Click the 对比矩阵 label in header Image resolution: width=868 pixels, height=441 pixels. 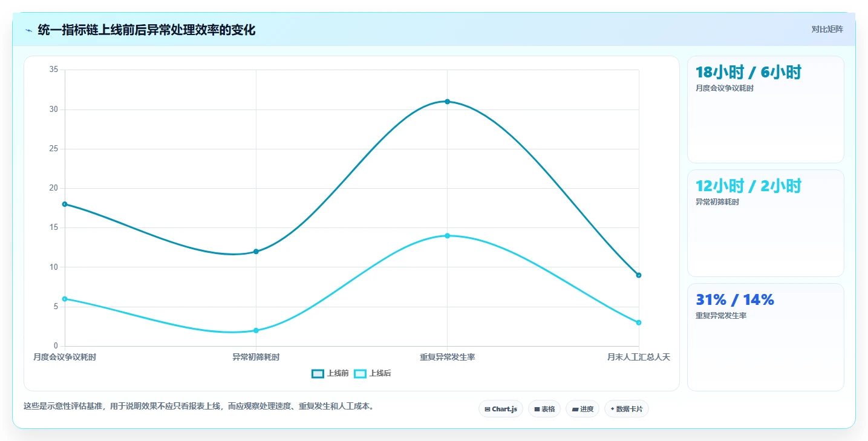tap(827, 29)
